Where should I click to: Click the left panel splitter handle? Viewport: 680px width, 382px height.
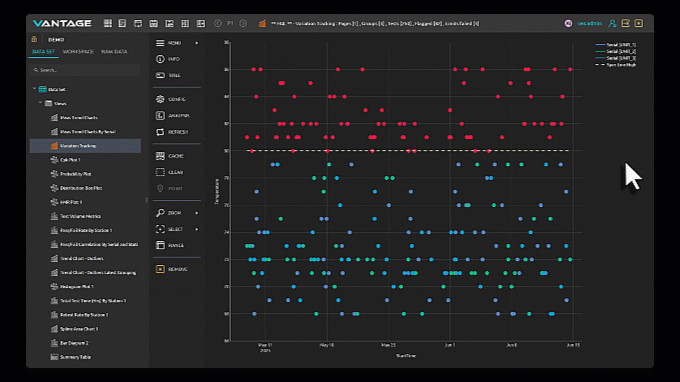pos(147,200)
